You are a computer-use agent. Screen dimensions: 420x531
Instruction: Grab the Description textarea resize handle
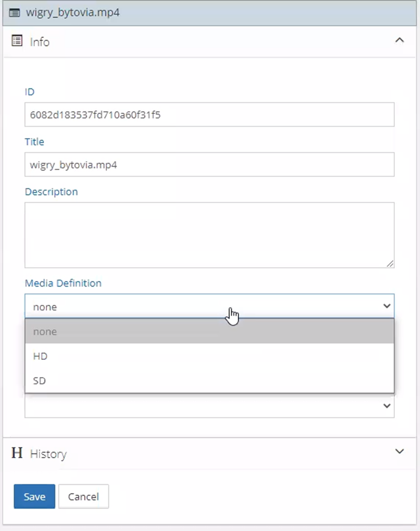click(x=390, y=264)
